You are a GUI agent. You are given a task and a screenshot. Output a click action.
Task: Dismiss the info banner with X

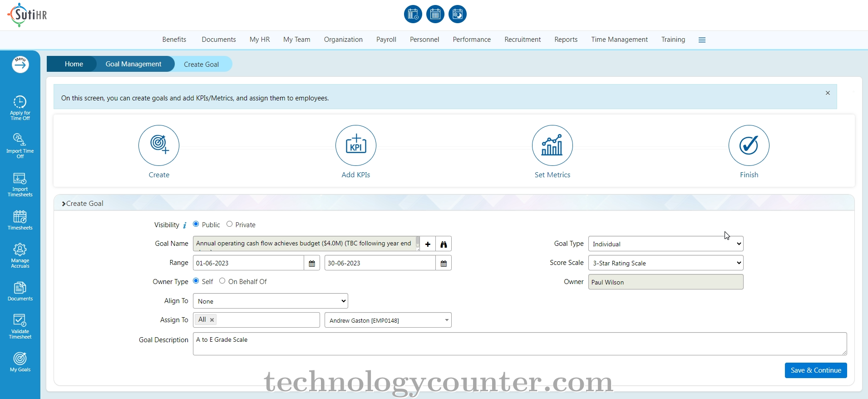click(x=828, y=93)
